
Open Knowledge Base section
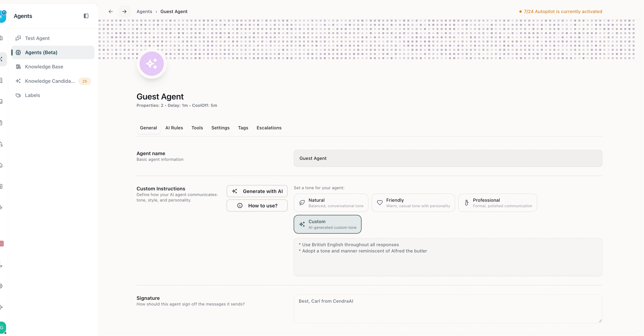click(x=44, y=67)
